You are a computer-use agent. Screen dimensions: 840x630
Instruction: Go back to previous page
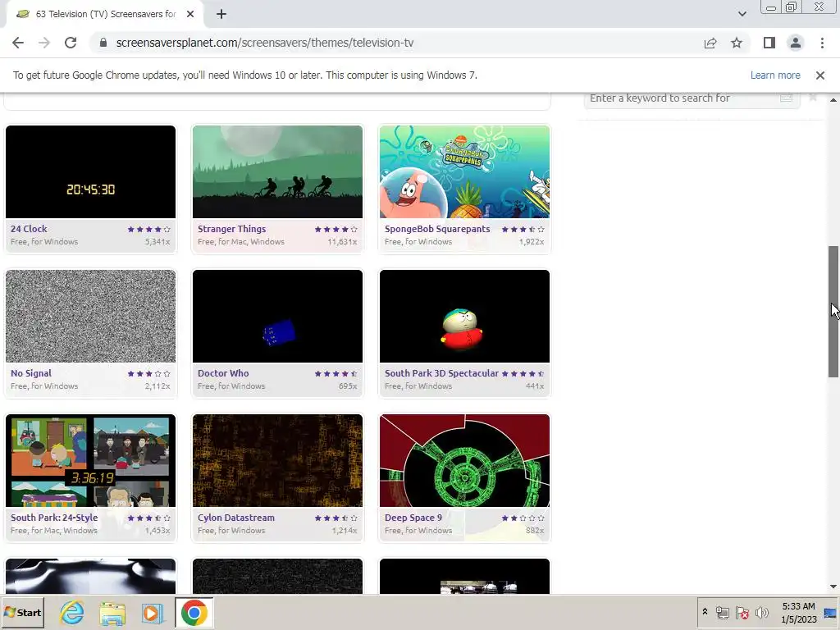point(18,43)
